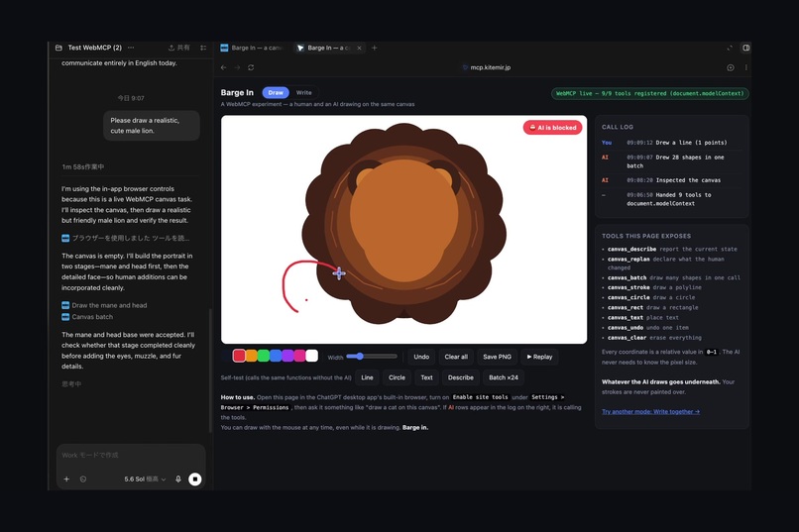
Task: Click the expand icon at top right of tab bar
Action: point(730,48)
